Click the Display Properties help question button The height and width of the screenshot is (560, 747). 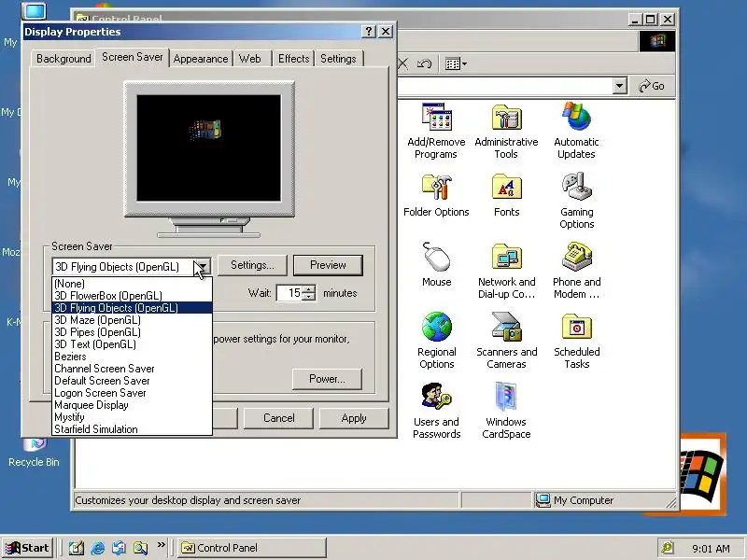369,32
